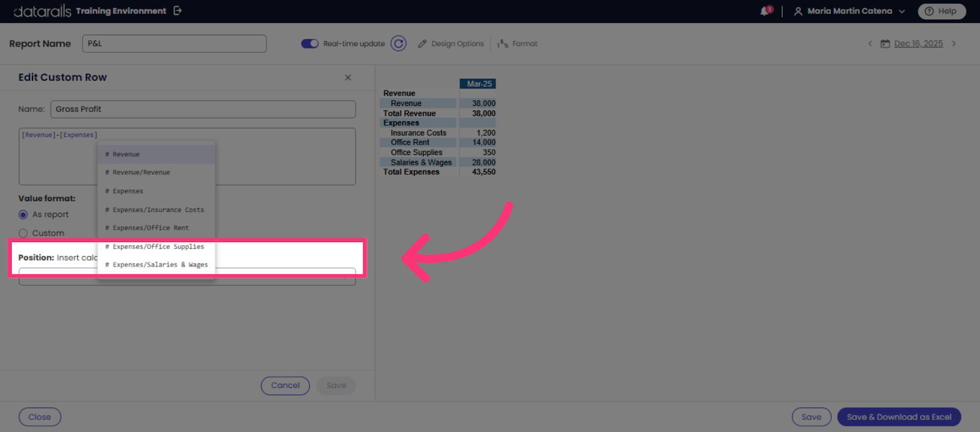Click the 14,000 office rent value
The height and width of the screenshot is (432, 980).
point(484,142)
